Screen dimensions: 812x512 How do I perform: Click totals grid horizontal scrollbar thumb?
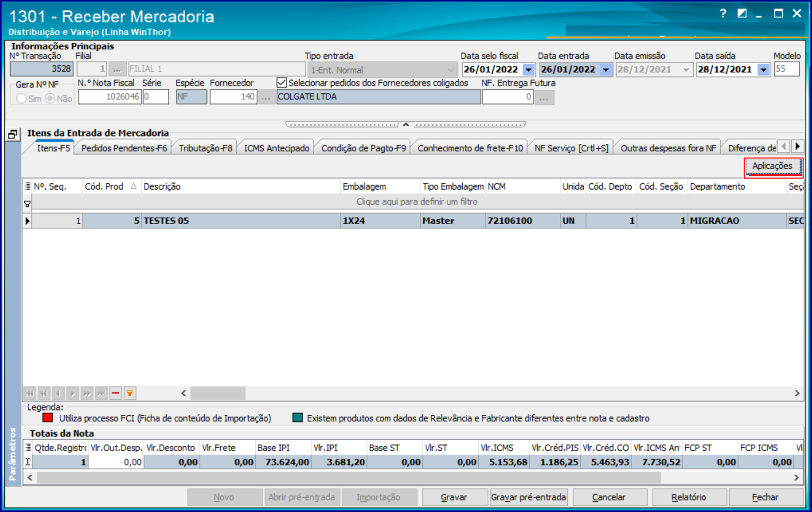(349, 477)
